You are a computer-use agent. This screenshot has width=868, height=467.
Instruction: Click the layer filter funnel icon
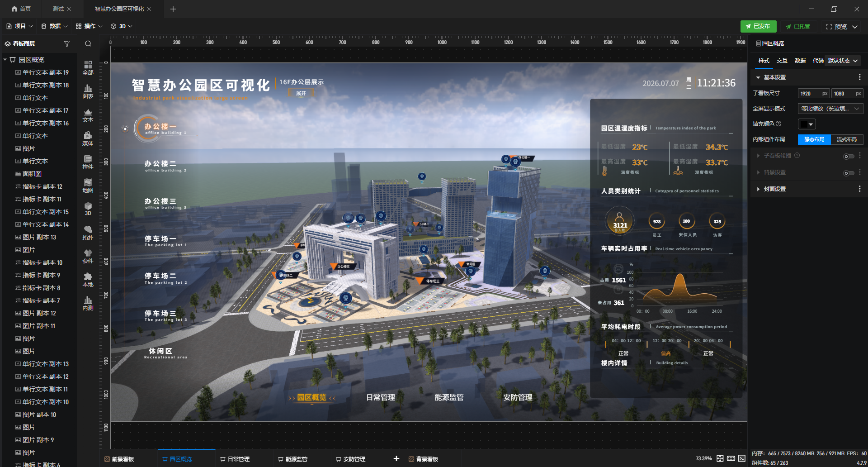[x=67, y=44]
